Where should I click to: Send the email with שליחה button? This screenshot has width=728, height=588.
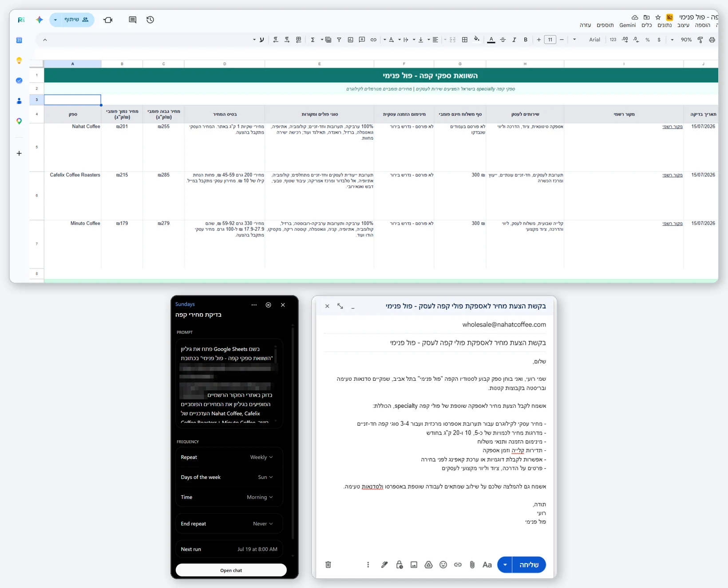[529, 564]
